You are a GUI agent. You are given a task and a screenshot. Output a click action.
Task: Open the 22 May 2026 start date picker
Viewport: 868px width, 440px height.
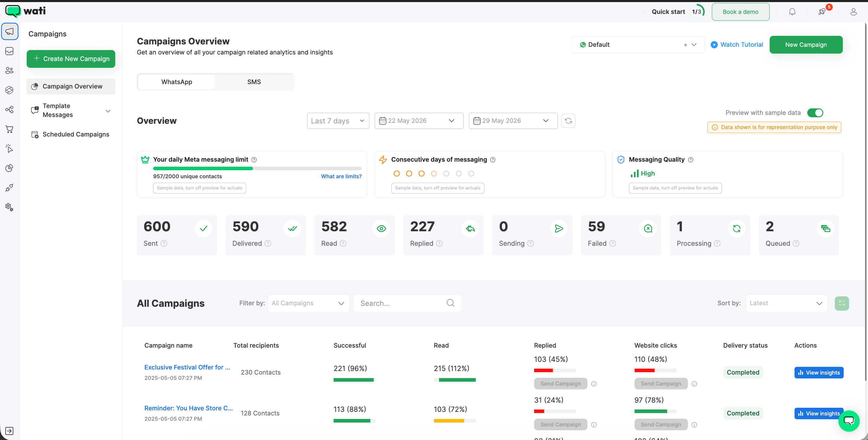(419, 121)
